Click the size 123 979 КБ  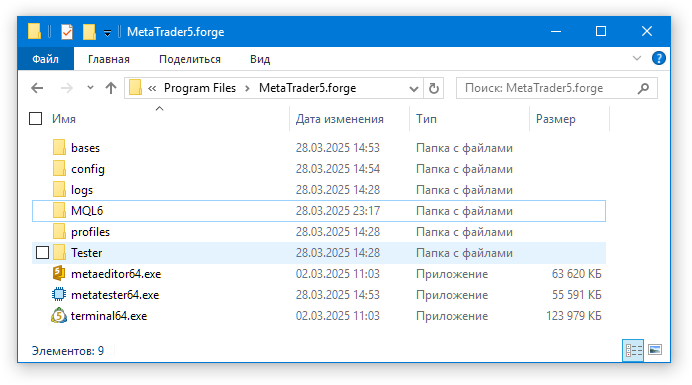pyautogui.click(x=574, y=316)
